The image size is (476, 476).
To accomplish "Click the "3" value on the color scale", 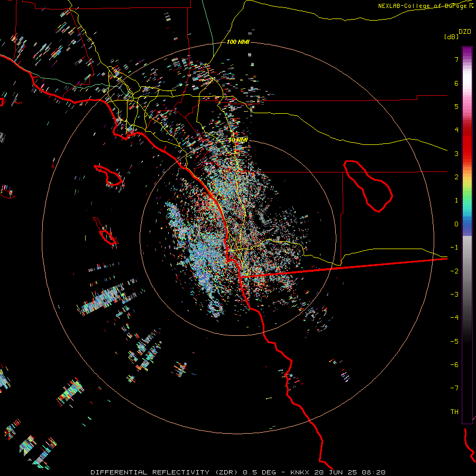I will 456,153.
